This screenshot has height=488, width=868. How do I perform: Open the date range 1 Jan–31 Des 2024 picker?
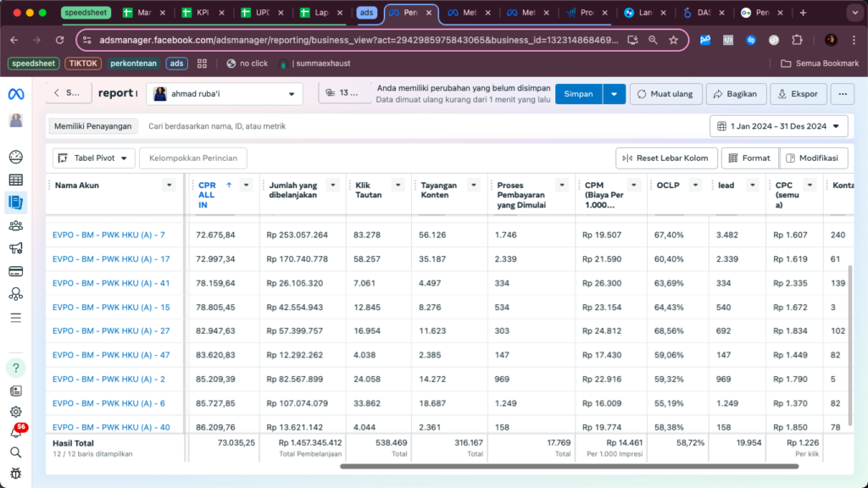click(x=778, y=126)
